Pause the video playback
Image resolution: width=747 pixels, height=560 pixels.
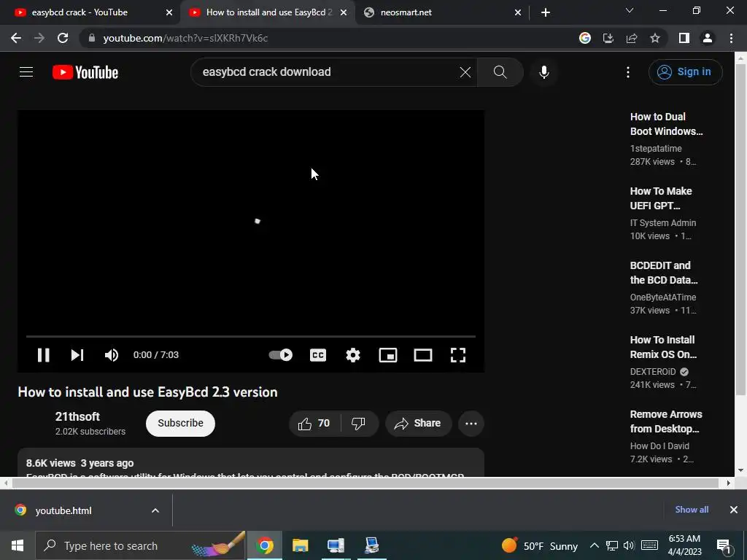[x=43, y=355]
